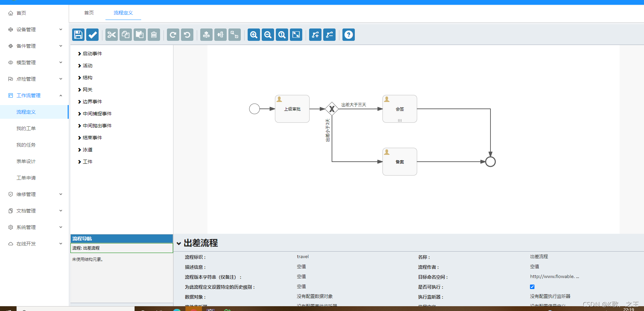Expand 在线开发 sidebar menu
Screen dimensions: 644x311
click(x=34, y=244)
